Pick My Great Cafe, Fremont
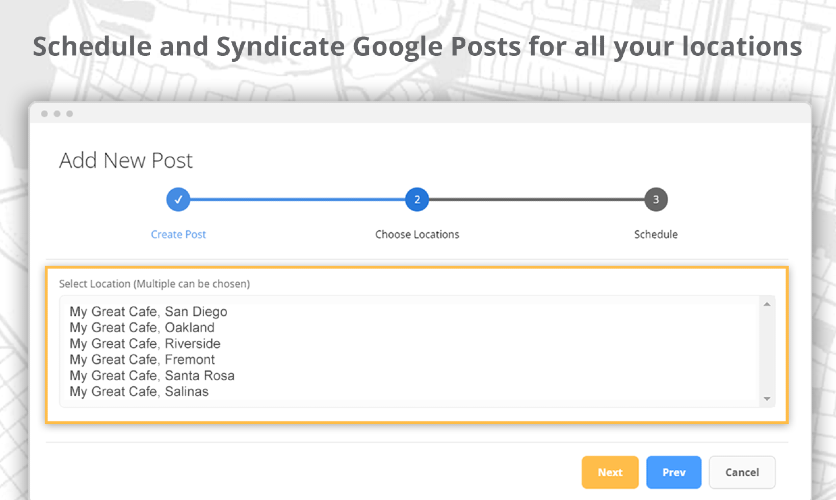This screenshot has height=500, width=836. point(142,359)
